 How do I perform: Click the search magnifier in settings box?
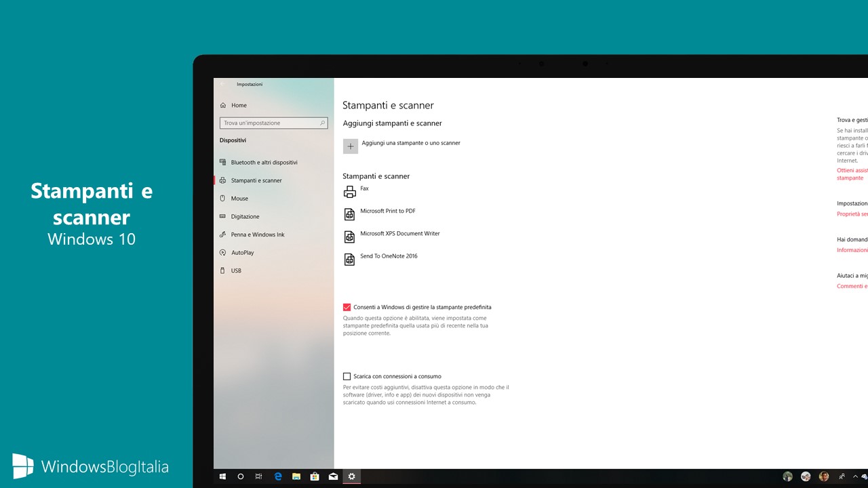click(x=322, y=123)
